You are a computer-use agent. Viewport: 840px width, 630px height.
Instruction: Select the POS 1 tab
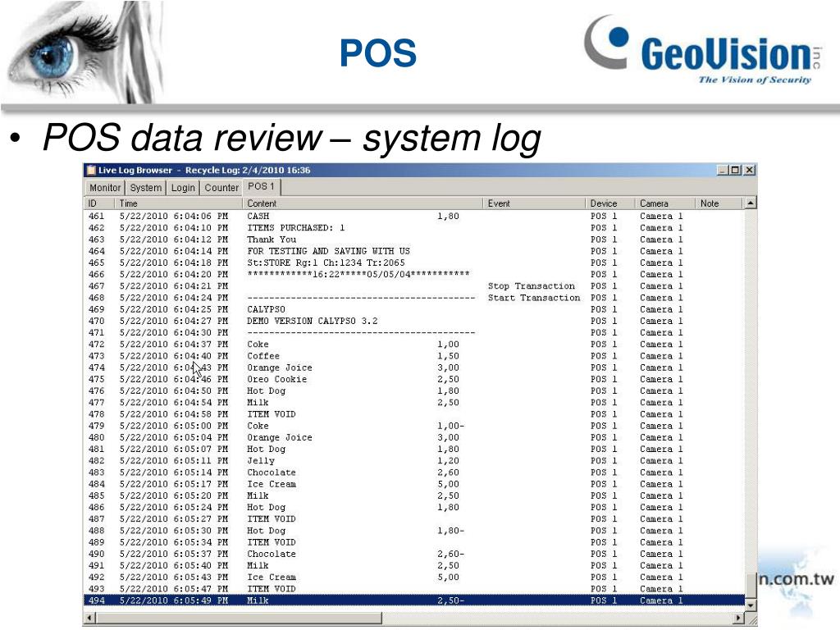[x=261, y=187]
